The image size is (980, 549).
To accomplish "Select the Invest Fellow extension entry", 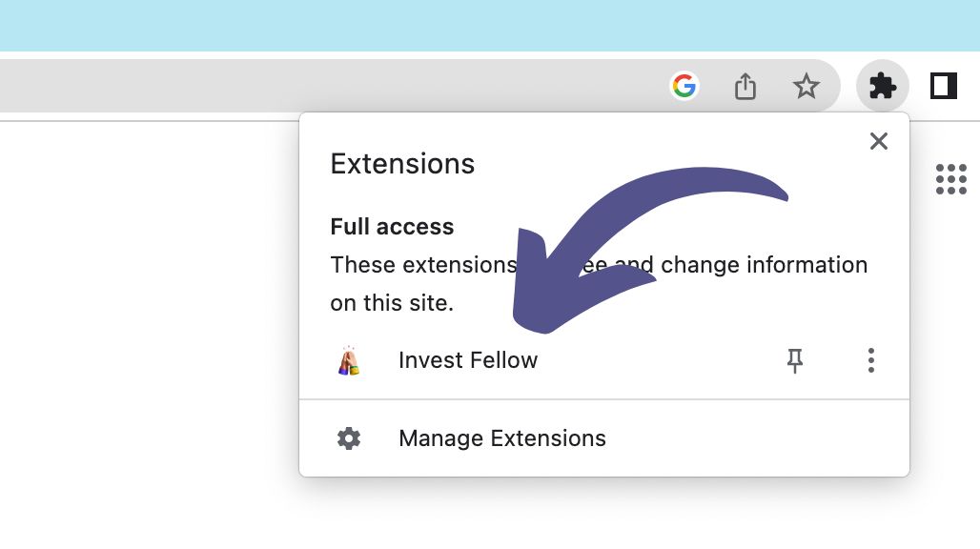I will (x=468, y=360).
